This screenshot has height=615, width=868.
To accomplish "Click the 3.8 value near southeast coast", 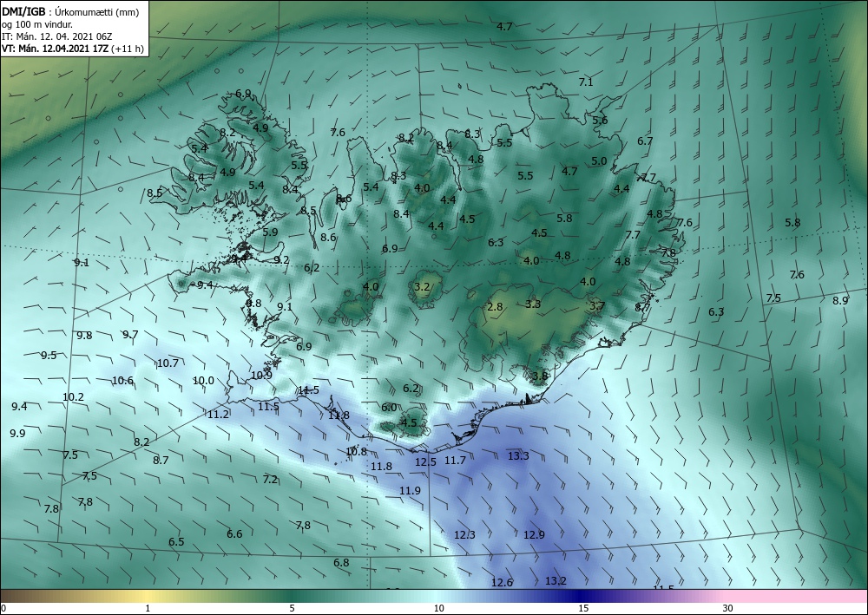I will click(540, 376).
